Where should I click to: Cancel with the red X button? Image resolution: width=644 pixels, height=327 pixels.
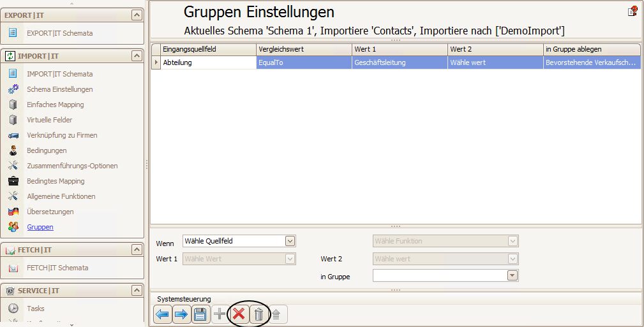pos(239,315)
